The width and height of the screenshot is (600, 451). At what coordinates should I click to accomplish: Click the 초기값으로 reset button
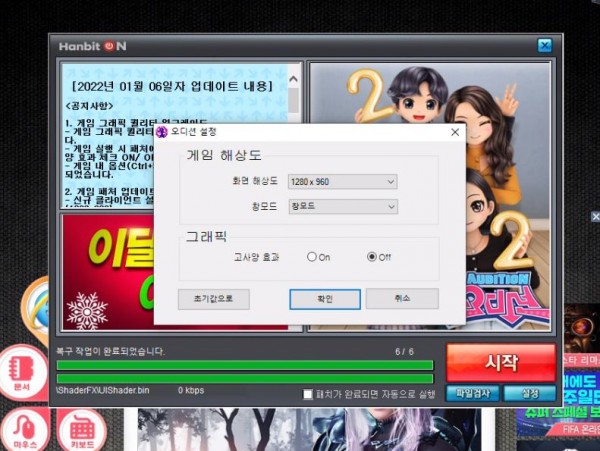(214, 299)
